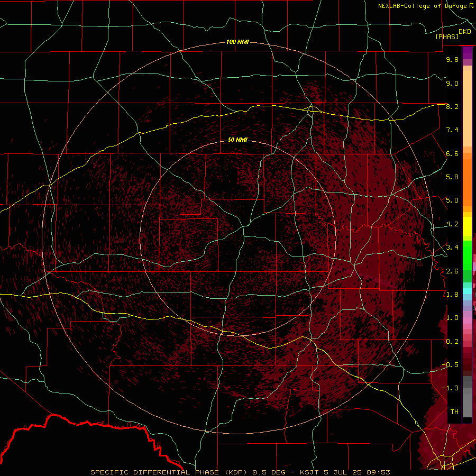Pick the cyan segment of the color bar
Viewport: 476px width, 476px height.
tap(467, 291)
